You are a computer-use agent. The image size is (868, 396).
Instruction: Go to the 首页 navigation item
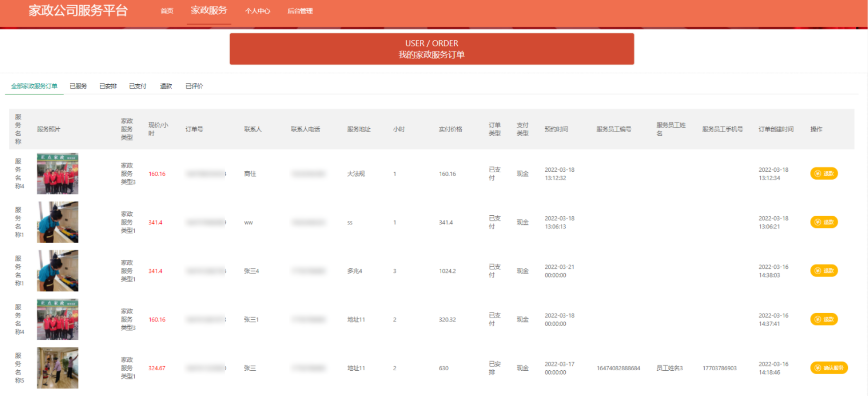(x=167, y=11)
